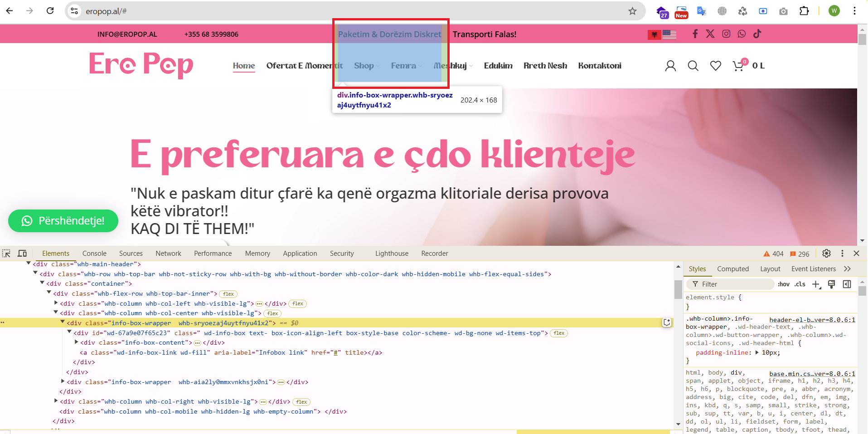The height and width of the screenshot is (434, 868).
Task: Show more Styles pane tabs chevron
Action: [847, 269]
